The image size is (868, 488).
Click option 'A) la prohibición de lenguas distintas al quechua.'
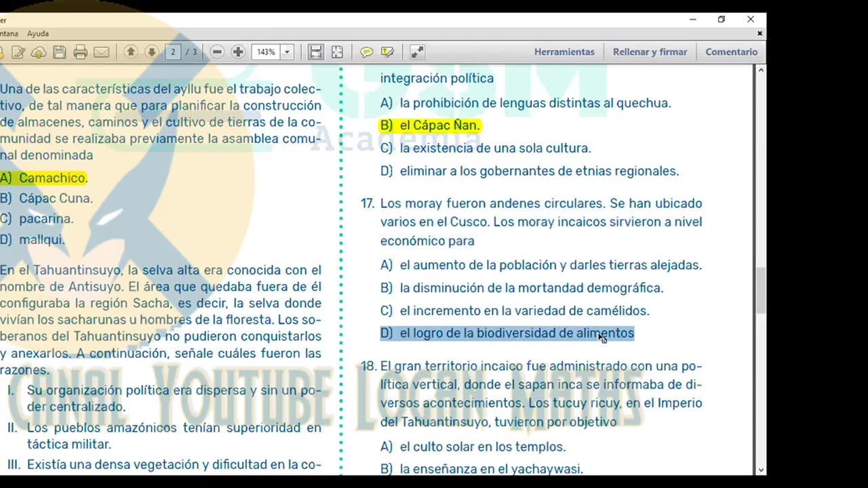(526, 103)
